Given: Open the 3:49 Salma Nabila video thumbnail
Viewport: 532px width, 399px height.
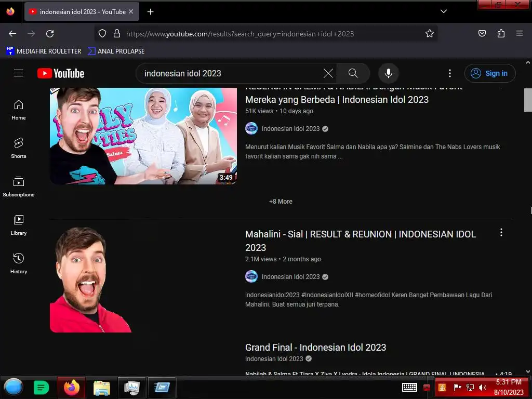Looking at the screenshot, I should coord(143,136).
